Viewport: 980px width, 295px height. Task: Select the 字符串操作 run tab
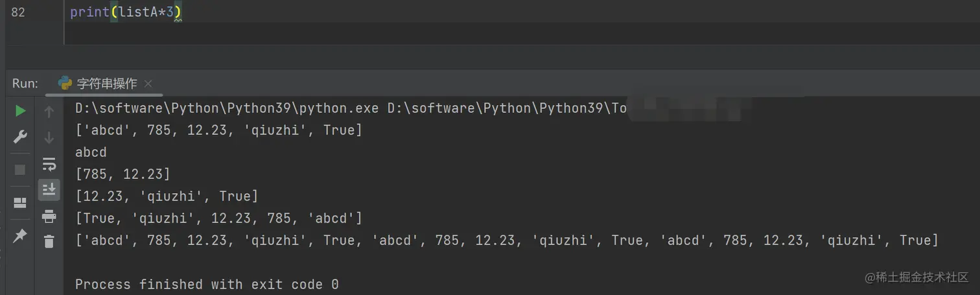click(106, 84)
